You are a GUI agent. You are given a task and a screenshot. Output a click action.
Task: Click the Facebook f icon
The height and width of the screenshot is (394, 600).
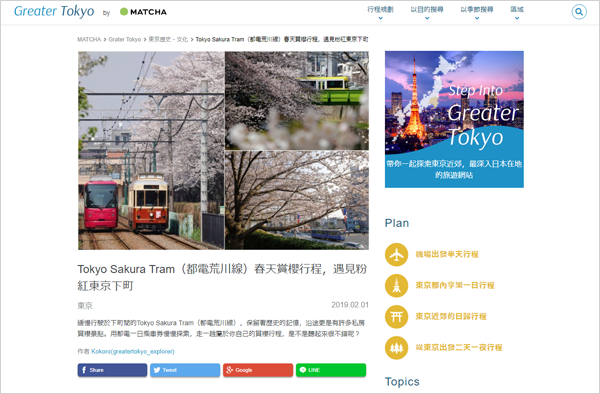[x=84, y=370]
